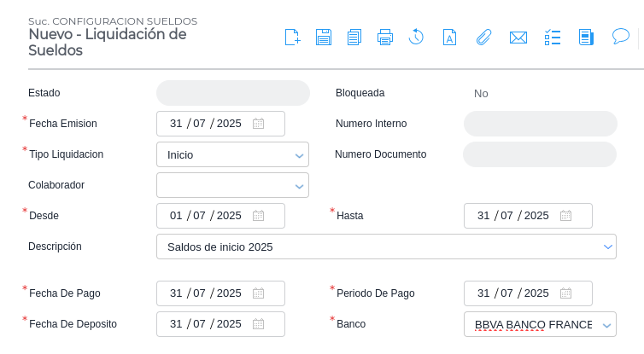644x354 pixels.
Task: Open the Colaborador dropdown
Action: [299, 186]
